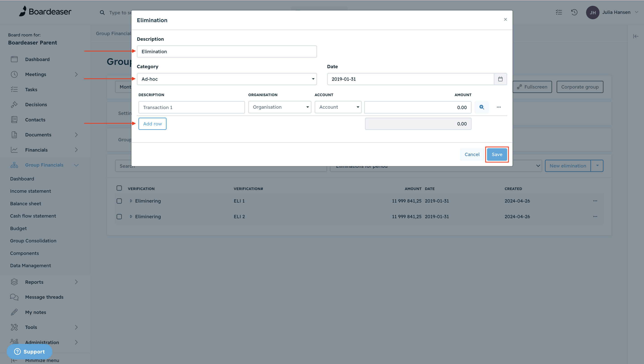Screen dimensions: 644x364
Task: Click the blue magnifier lookup icon in transaction row
Action: point(481,107)
